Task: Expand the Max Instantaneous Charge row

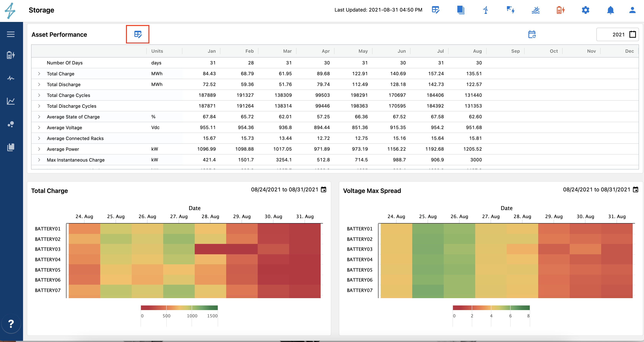Action: (39, 160)
